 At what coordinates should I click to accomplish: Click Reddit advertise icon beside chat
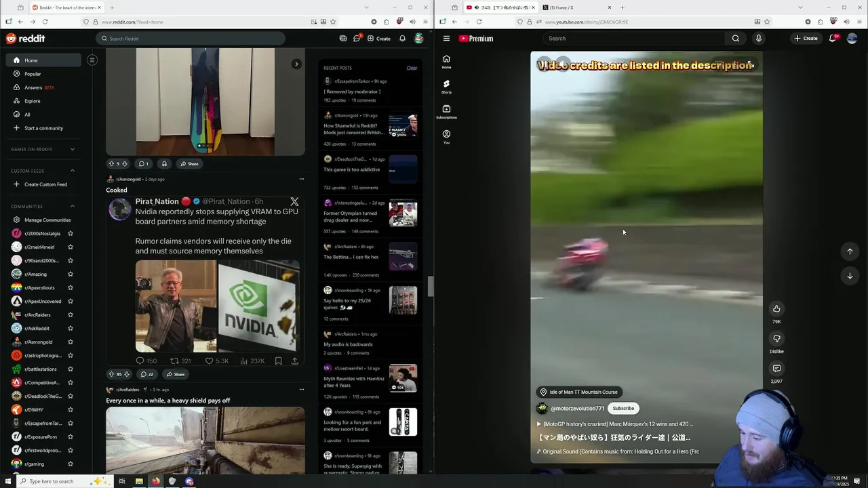point(343,39)
